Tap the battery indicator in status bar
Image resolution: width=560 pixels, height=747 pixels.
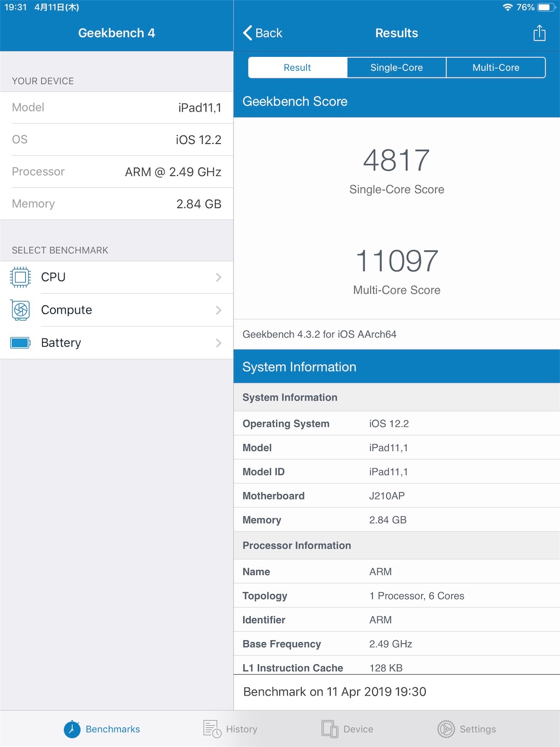click(546, 7)
